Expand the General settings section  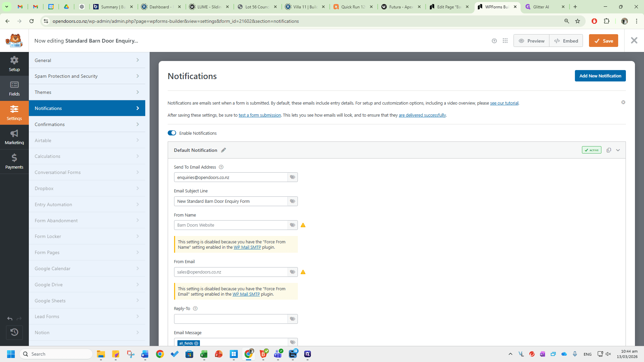tap(87, 60)
